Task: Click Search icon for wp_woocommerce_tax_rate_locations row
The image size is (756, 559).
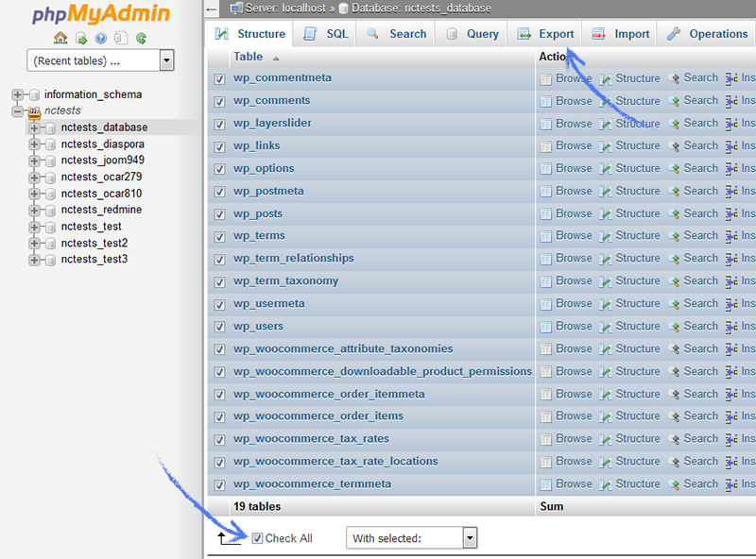Action: tap(674, 462)
